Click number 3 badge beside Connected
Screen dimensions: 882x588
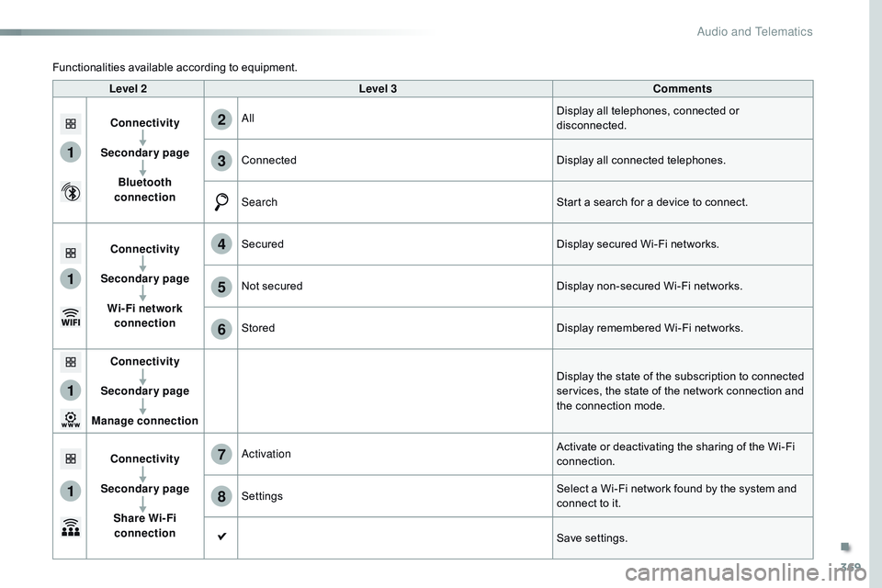[221, 161]
